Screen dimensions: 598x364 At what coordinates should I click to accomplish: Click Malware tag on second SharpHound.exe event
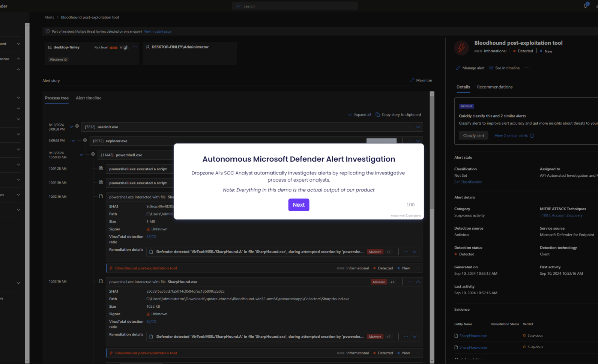[x=379, y=282]
